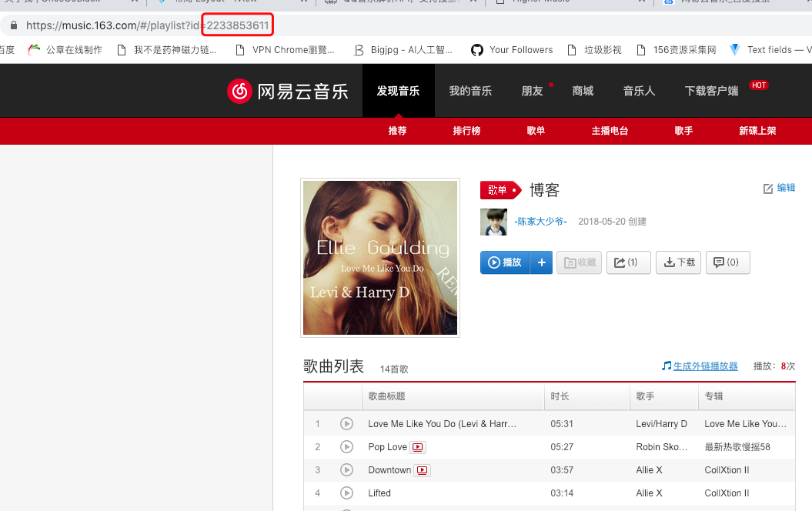Viewport: 812px width, 511px height.
Task: Open MV icon next to Pop Love
Action: (418, 447)
